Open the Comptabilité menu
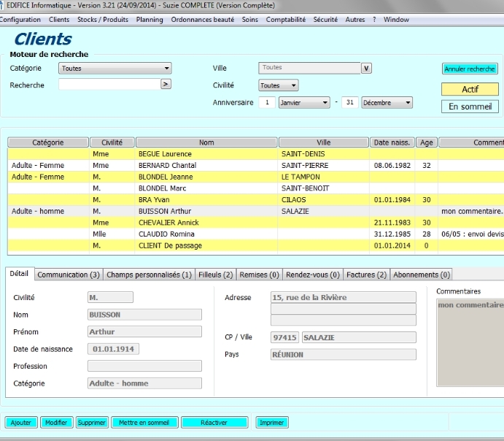Image resolution: width=504 pixels, height=441 pixels. (285, 20)
